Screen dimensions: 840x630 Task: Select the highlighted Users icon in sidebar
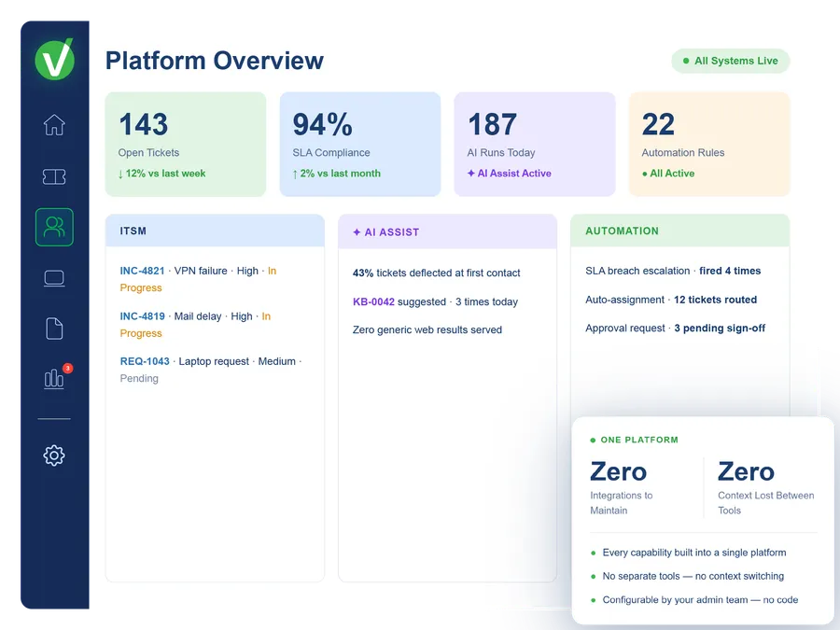[x=54, y=227]
